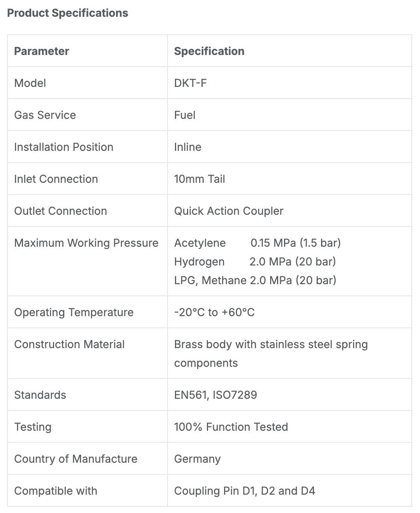The width and height of the screenshot is (420, 513).
Task: Click the DKT-F model value
Action: [x=190, y=83]
